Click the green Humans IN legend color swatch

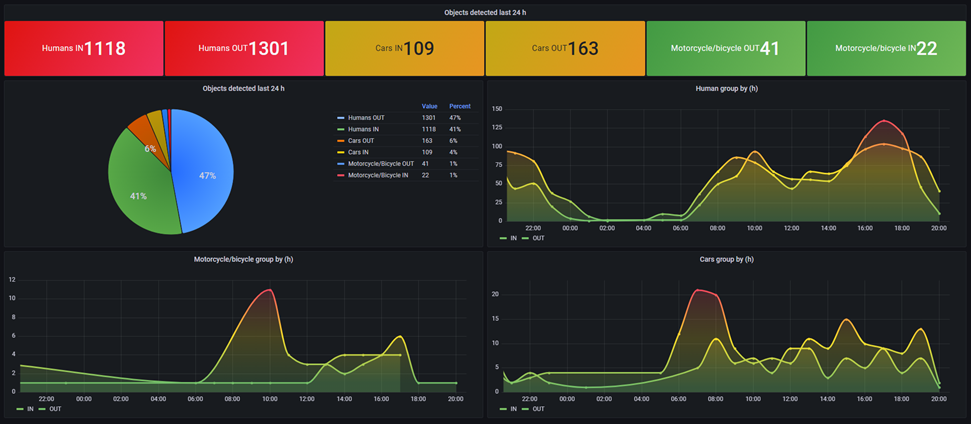coord(340,129)
